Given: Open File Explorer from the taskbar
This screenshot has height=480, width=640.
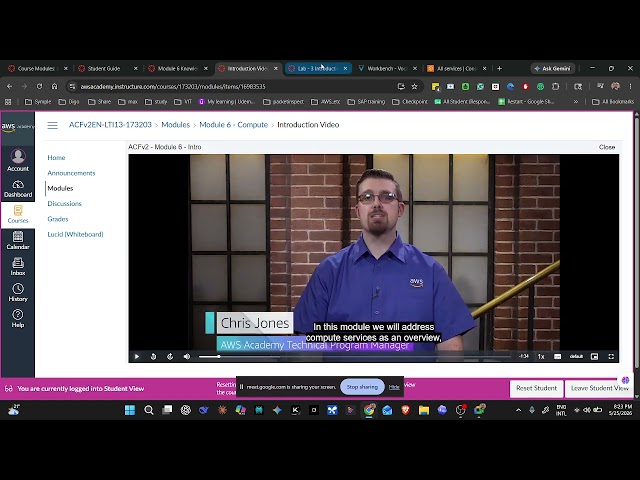Looking at the screenshot, I should pyautogui.click(x=424, y=410).
